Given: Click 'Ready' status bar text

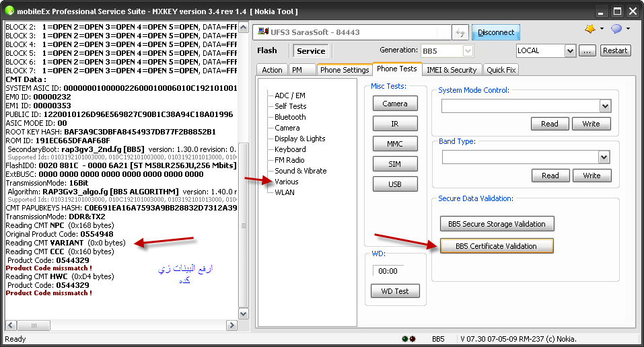Looking at the screenshot, I should click(15, 339).
